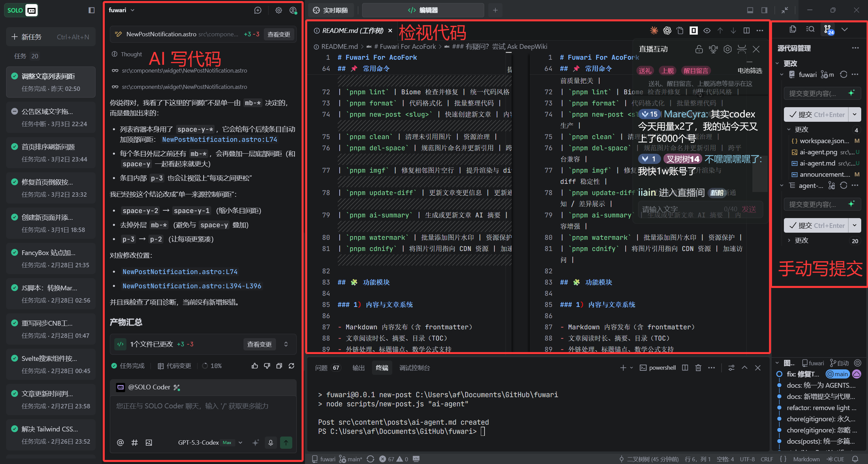
Task: Expand the 更改 group showing 20 changes
Action: 801,240
